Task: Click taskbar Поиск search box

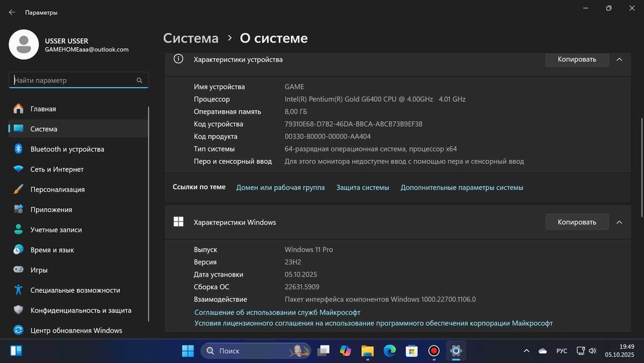Action: tap(256, 351)
